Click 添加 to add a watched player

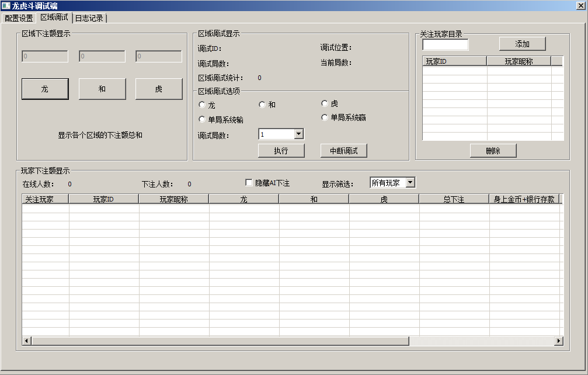coord(522,43)
